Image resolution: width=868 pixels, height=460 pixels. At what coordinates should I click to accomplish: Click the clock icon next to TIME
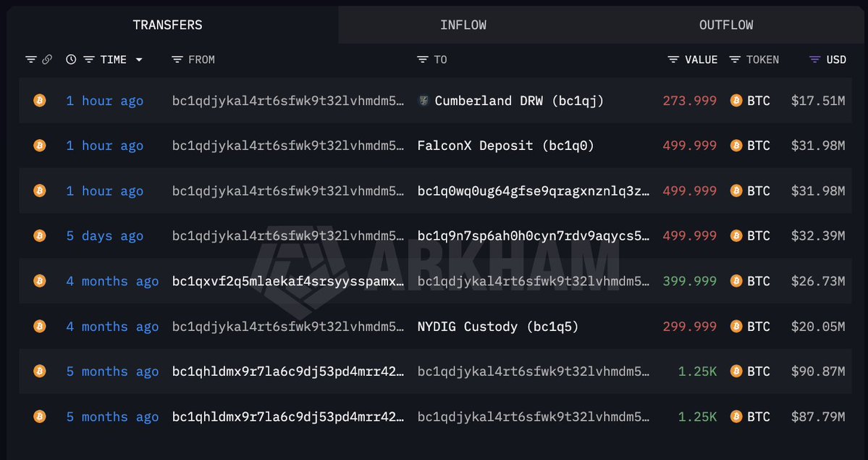(x=71, y=59)
